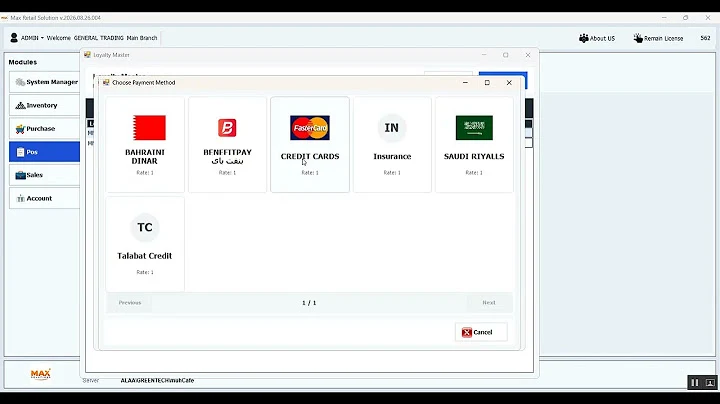Click the Bahraini Dinar Rate: 1 text
720x404 pixels.
[145, 173]
